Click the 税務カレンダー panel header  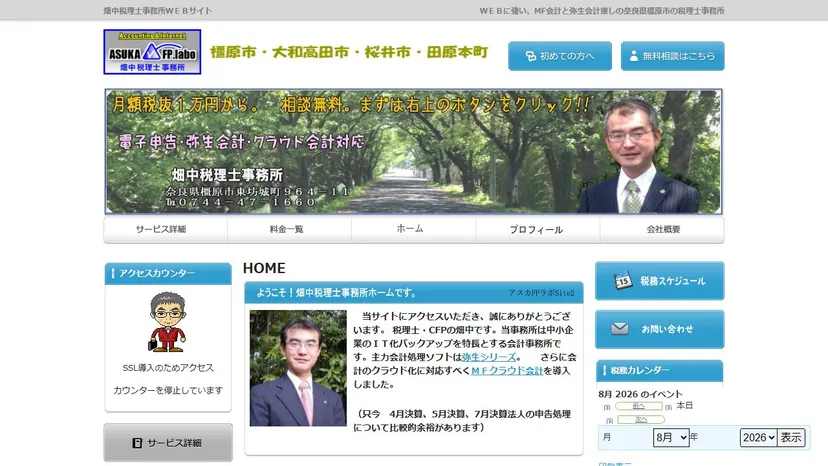(659, 370)
